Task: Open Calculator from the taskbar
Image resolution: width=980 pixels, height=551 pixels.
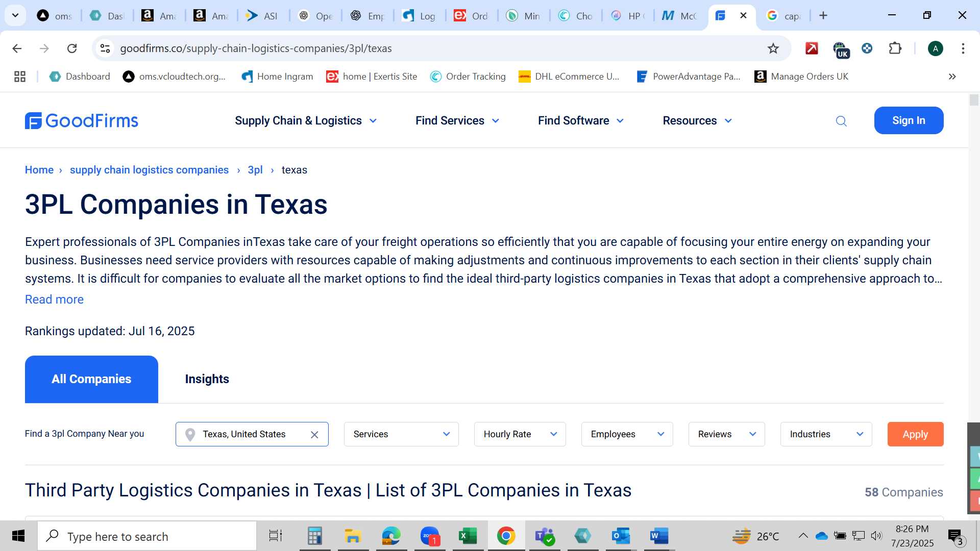Action: [314, 536]
